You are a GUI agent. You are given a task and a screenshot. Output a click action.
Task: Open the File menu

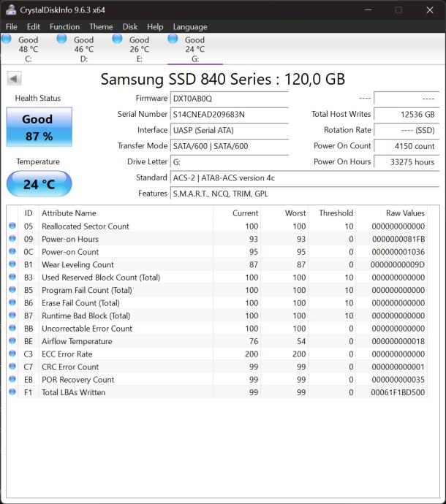point(12,27)
